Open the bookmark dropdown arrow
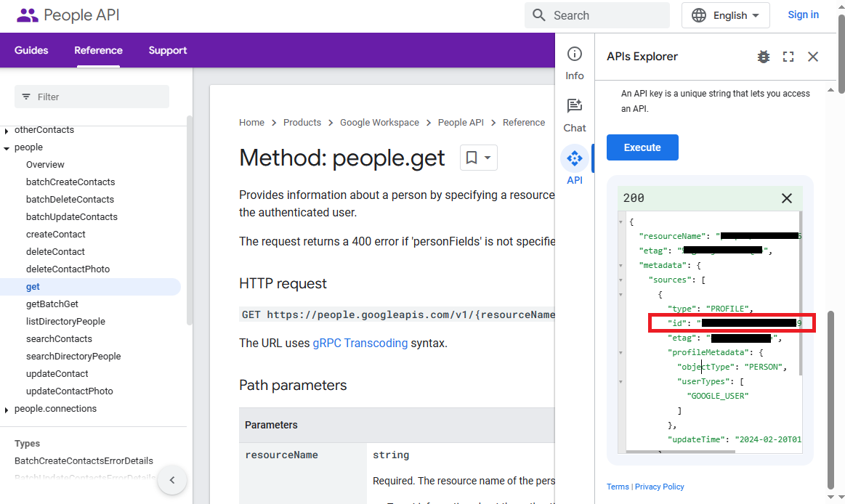 click(x=488, y=158)
